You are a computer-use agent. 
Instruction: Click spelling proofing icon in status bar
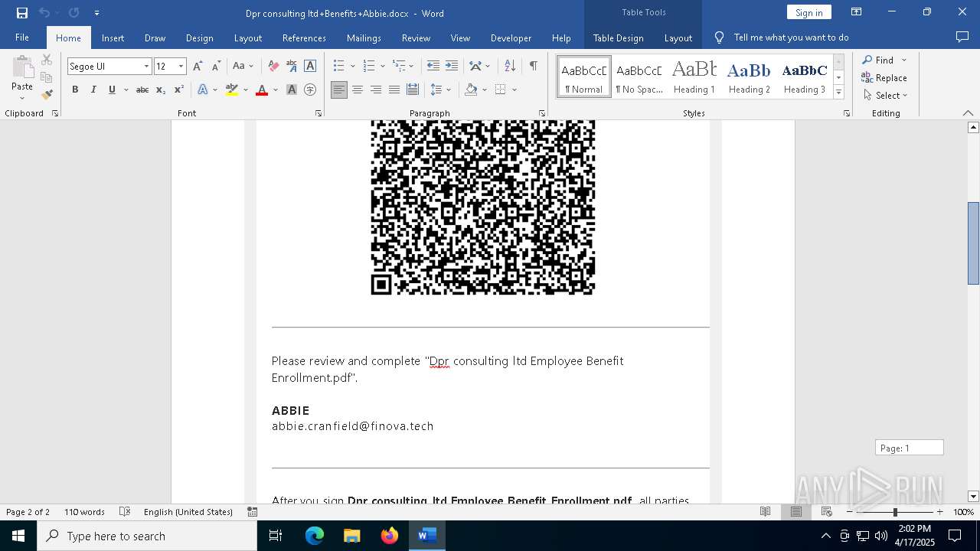pos(125,512)
